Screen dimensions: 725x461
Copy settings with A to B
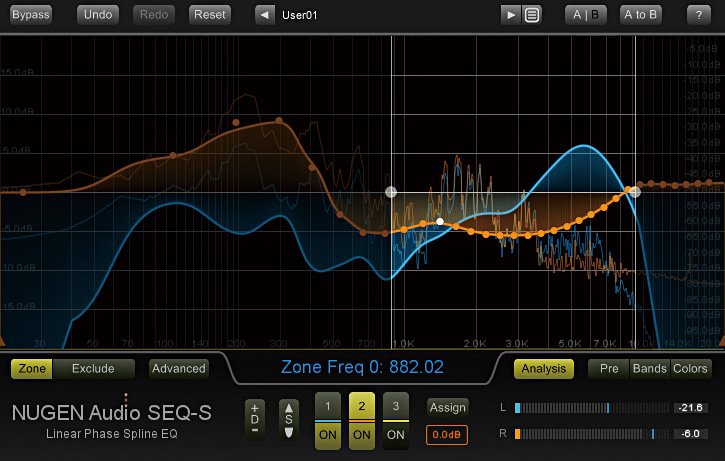[x=640, y=15]
